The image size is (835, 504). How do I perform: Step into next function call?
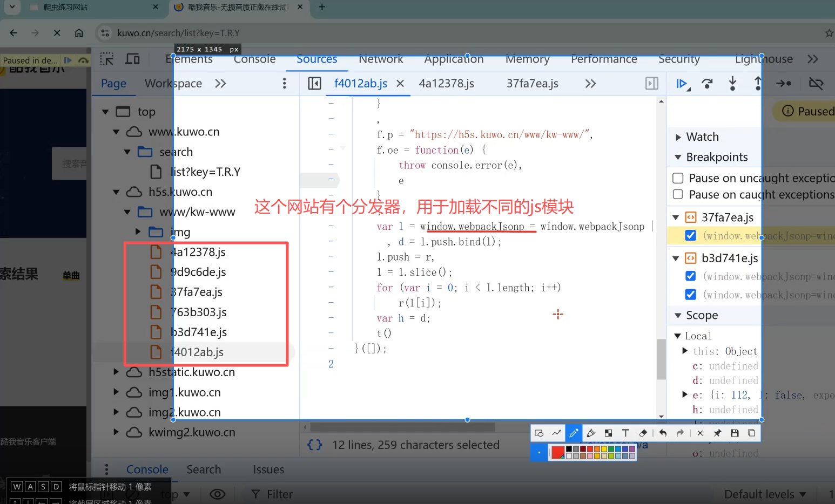[x=732, y=83]
